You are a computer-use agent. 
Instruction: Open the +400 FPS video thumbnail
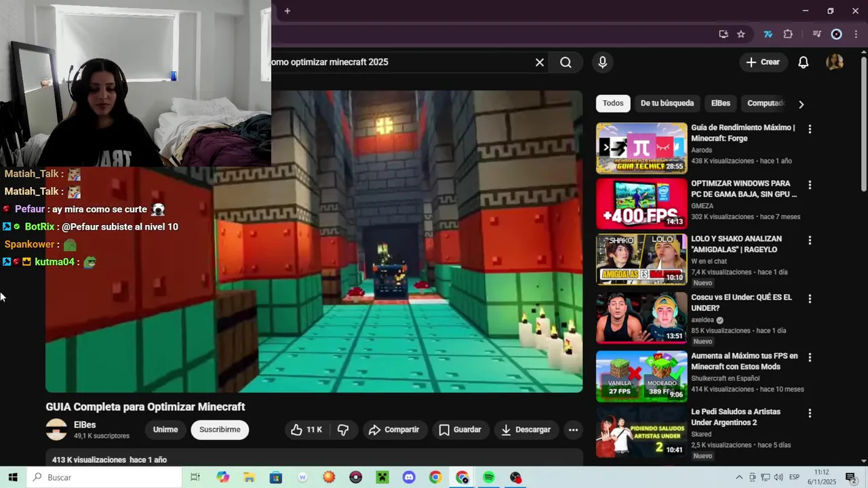tap(642, 203)
